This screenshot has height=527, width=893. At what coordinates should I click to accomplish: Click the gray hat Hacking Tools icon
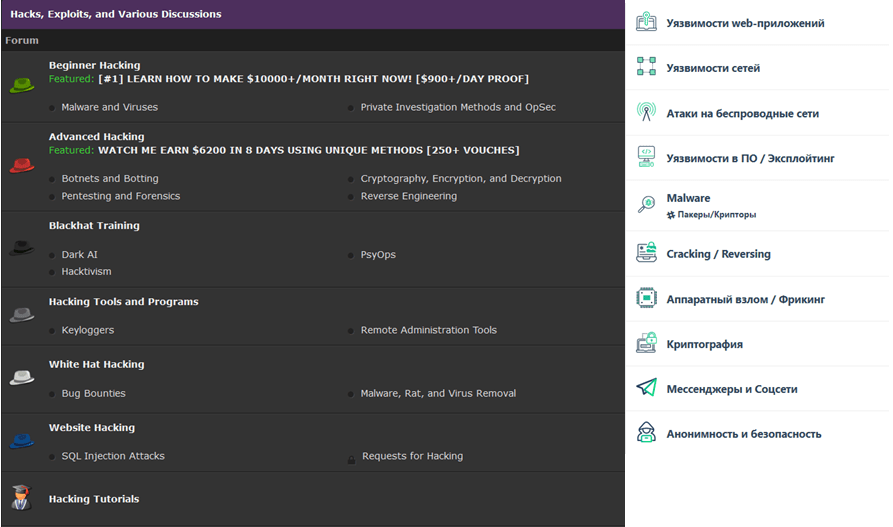22,315
